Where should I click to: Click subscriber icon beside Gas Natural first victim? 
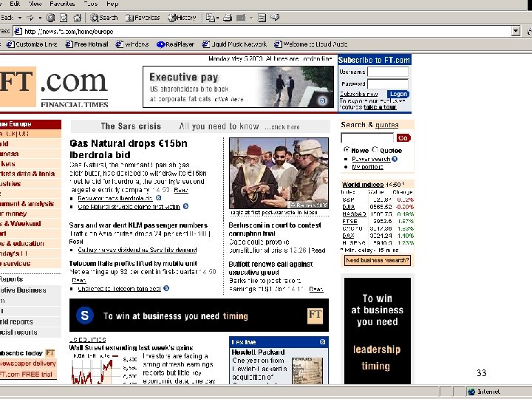185,206
